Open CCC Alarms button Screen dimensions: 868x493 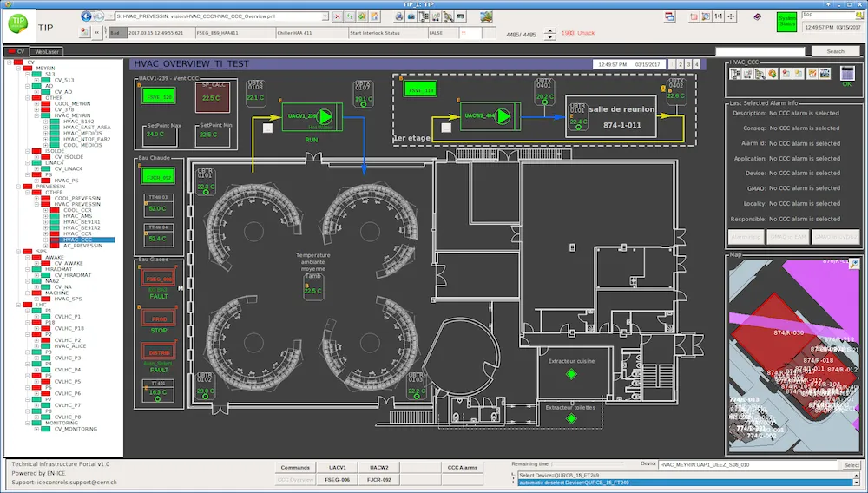coord(463,468)
